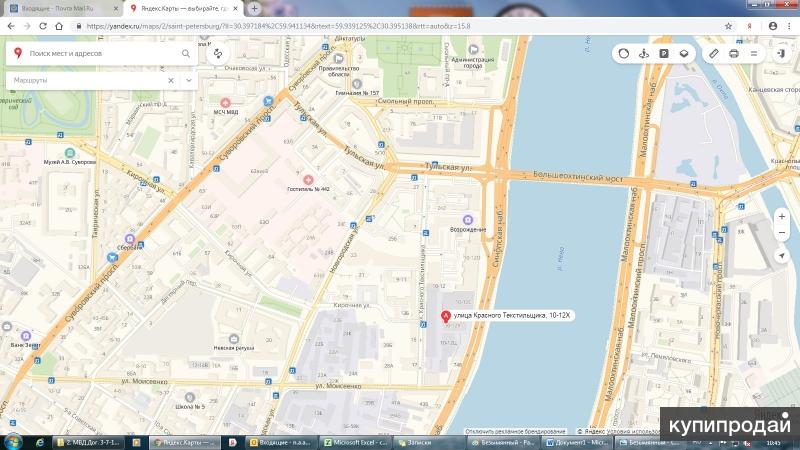Clear the Маршруты panel with X
The width and height of the screenshot is (800, 450).
click(170, 79)
